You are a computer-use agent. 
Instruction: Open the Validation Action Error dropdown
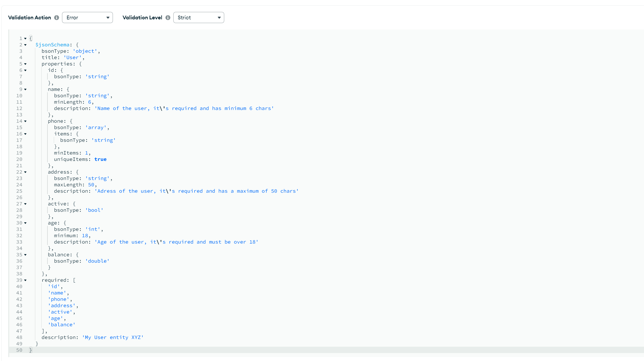click(x=87, y=17)
